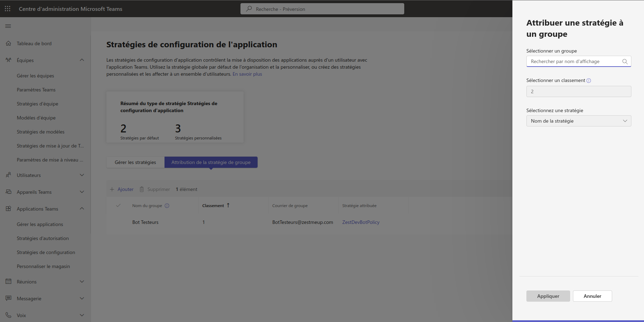
Task: Click the Réunions calendar icon
Action: [8, 281]
